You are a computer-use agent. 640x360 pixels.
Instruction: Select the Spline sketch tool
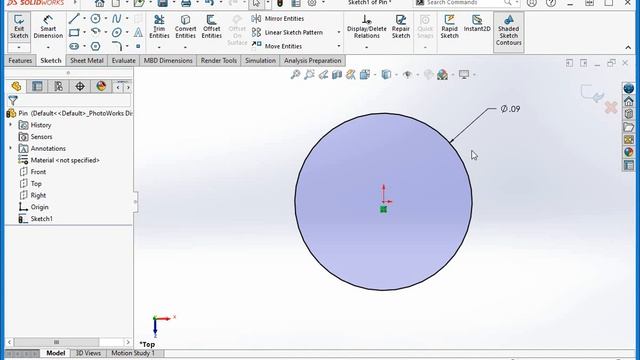point(117,18)
